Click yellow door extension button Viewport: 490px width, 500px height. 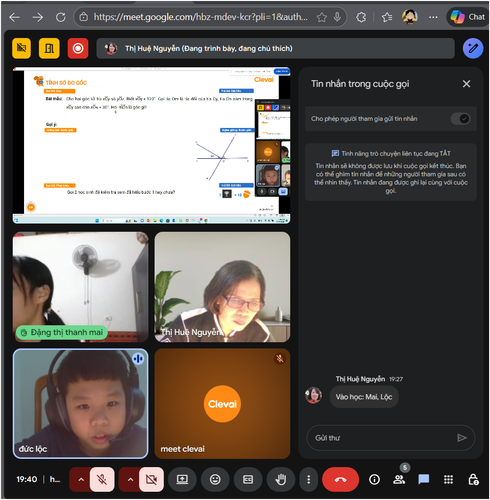49,48
